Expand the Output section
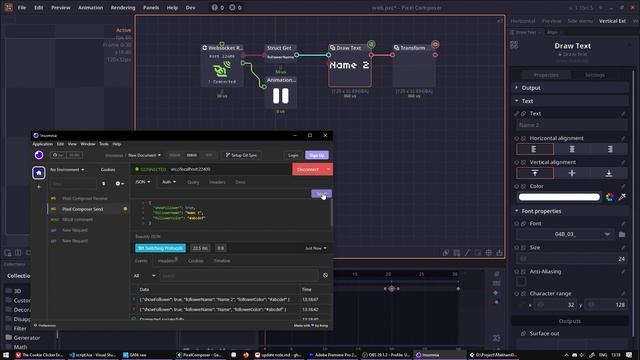This screenshot has height=360, width=640. tap(570, 88)
